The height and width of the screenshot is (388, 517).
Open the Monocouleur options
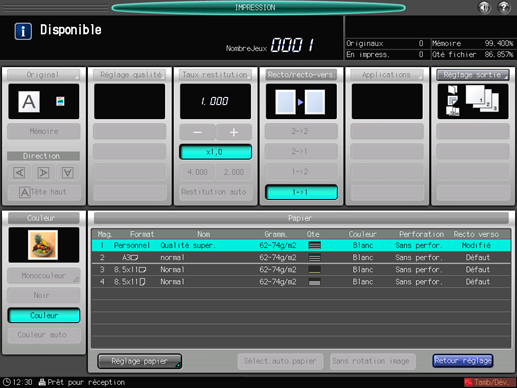click(x=44, y=276)
